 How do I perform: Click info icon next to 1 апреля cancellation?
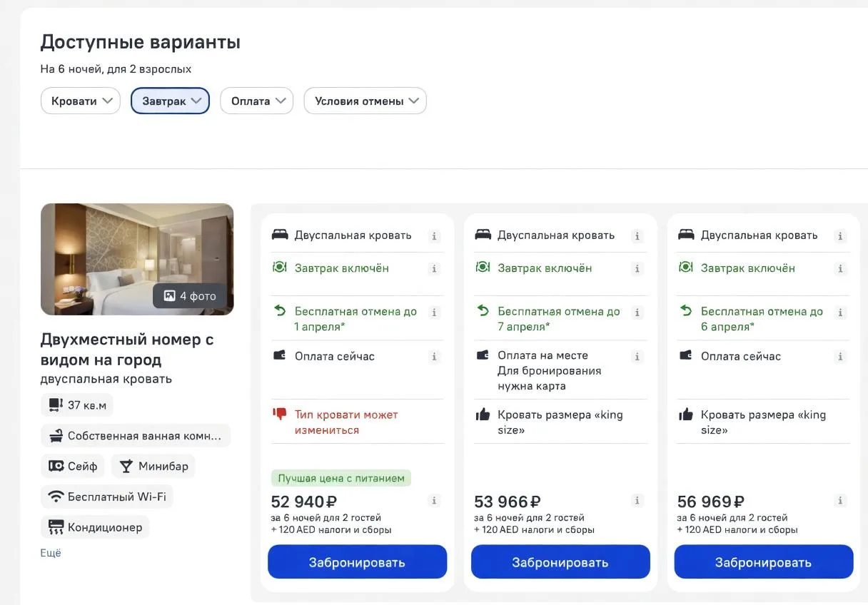(434, 312)
